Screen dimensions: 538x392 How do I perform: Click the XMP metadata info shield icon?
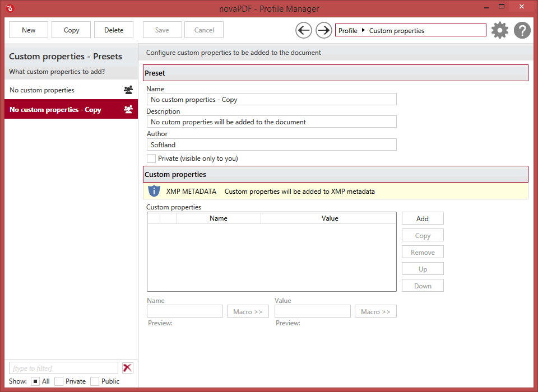click(x=154, y=191)
